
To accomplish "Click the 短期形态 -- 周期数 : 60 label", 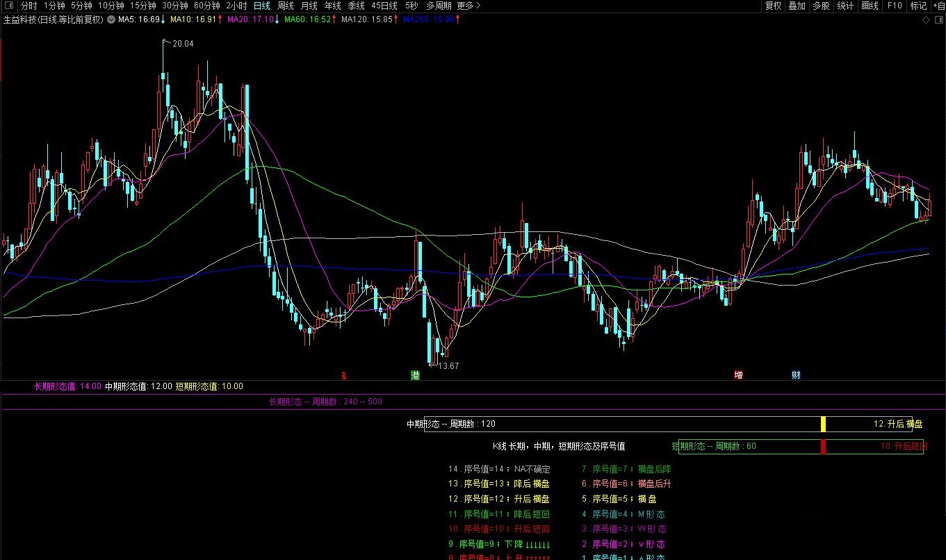I will pos(714,446).
